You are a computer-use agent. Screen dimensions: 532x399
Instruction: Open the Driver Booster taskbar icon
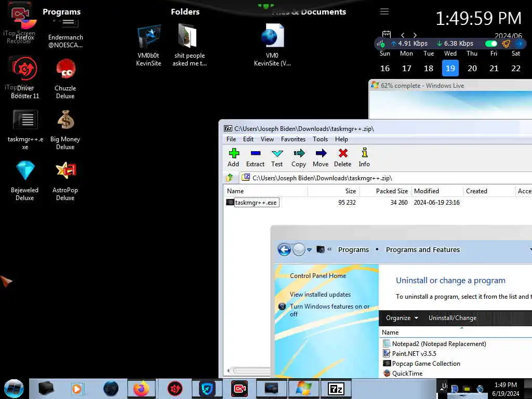coord(175,389)
